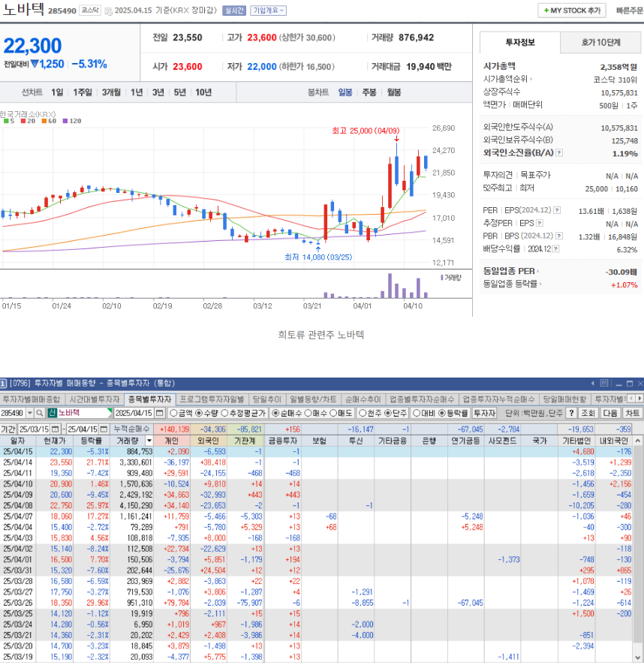
Task: Click the title bar left-arrow icon
Action: coord(593,384)
